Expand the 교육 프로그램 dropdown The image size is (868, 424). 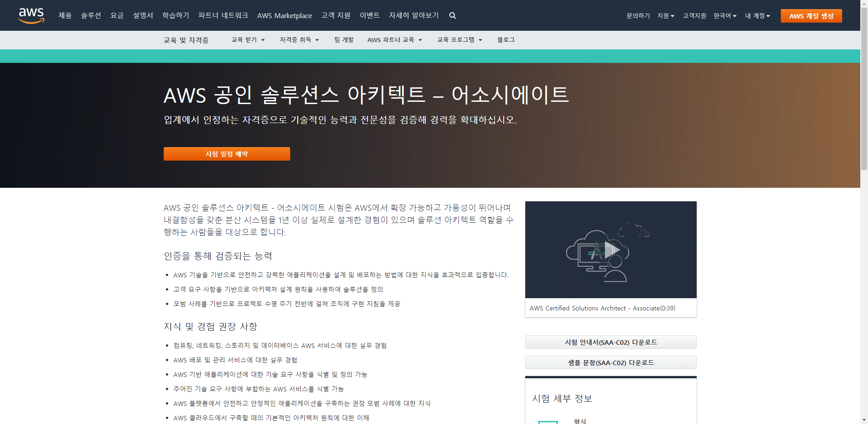tap(460, 40)
